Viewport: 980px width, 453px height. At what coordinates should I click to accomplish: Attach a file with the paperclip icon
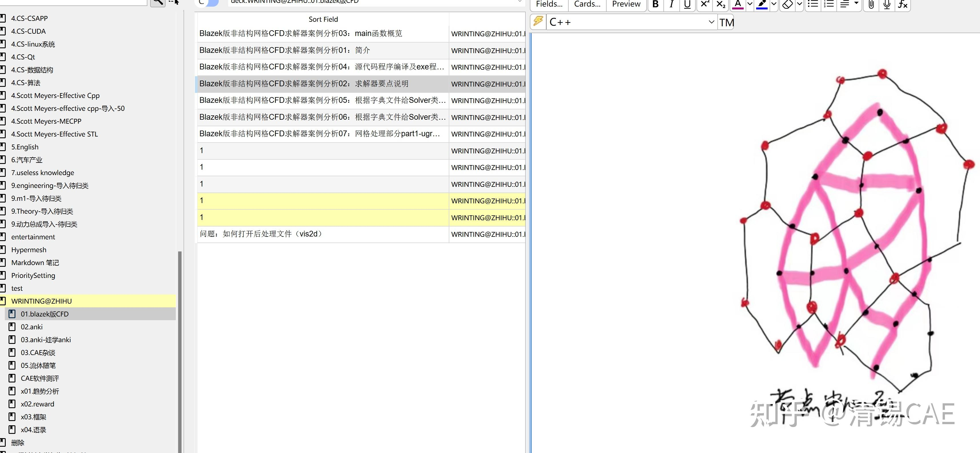point(871,4)
